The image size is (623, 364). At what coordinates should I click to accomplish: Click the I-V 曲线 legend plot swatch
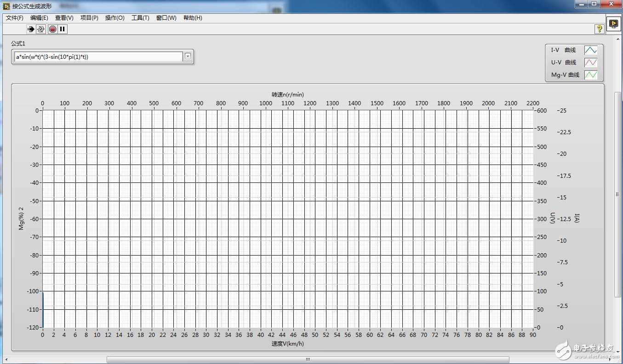(591, 50)
